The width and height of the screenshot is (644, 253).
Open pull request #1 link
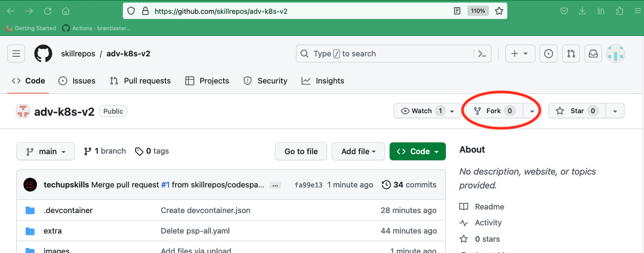[x=165, y=185]
